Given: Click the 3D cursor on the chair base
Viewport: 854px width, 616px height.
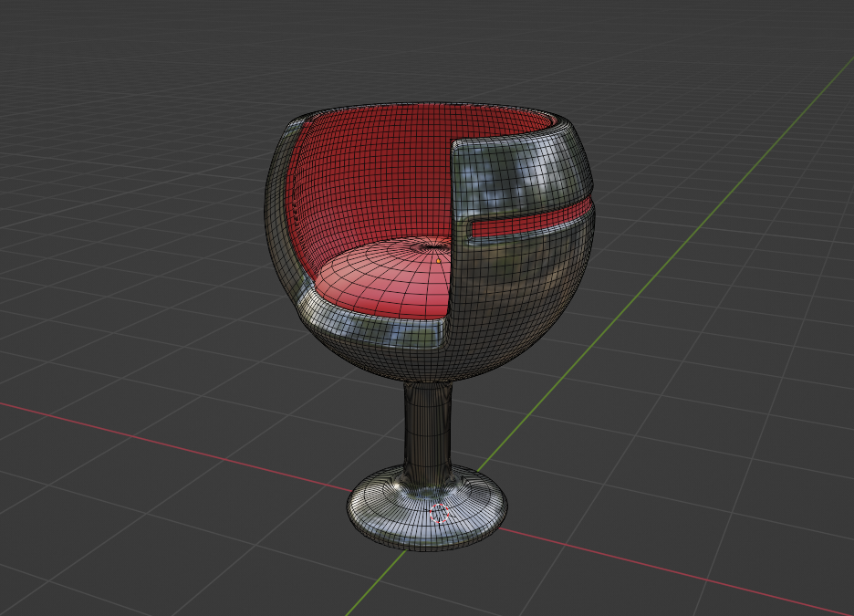Looking at the screenshot, I should (440, 513).
